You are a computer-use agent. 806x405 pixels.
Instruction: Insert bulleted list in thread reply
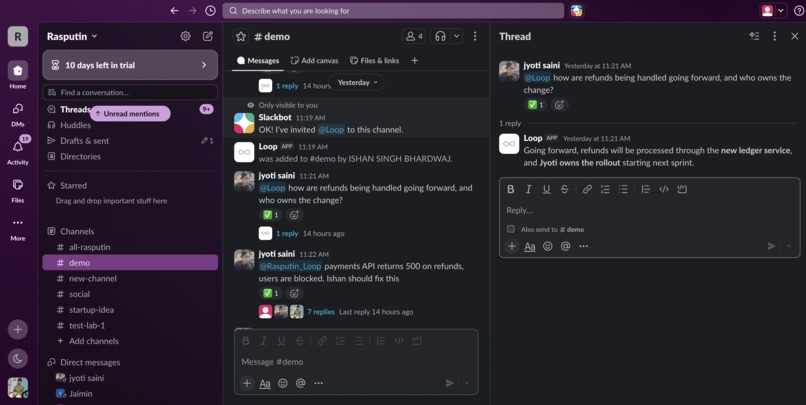coord(623,189)
